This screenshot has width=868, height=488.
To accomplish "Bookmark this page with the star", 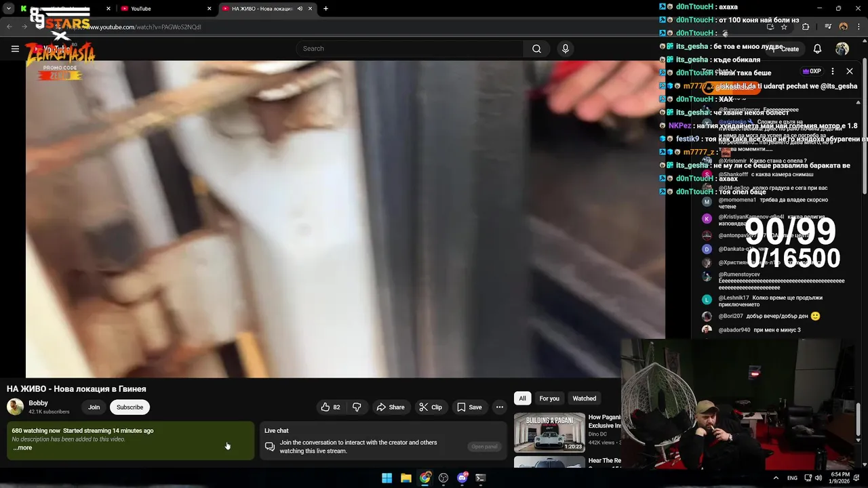I will (x=784, y=27).
